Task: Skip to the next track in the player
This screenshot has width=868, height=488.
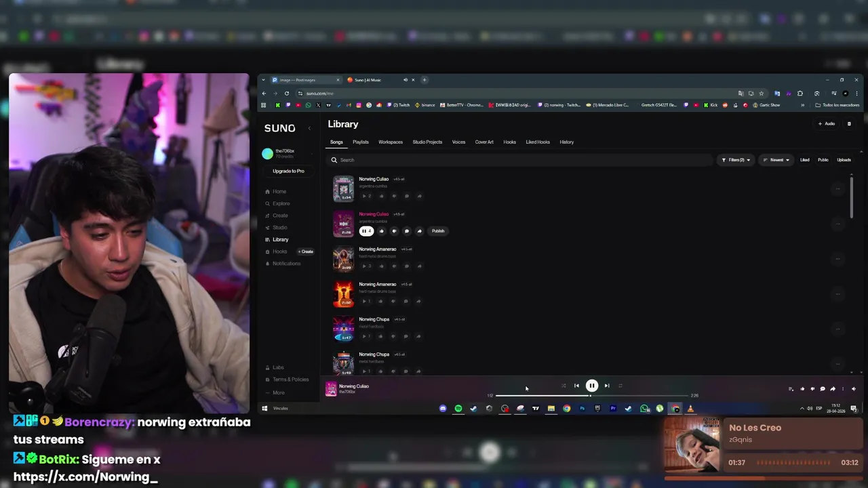Action: (x=607, y=386)
